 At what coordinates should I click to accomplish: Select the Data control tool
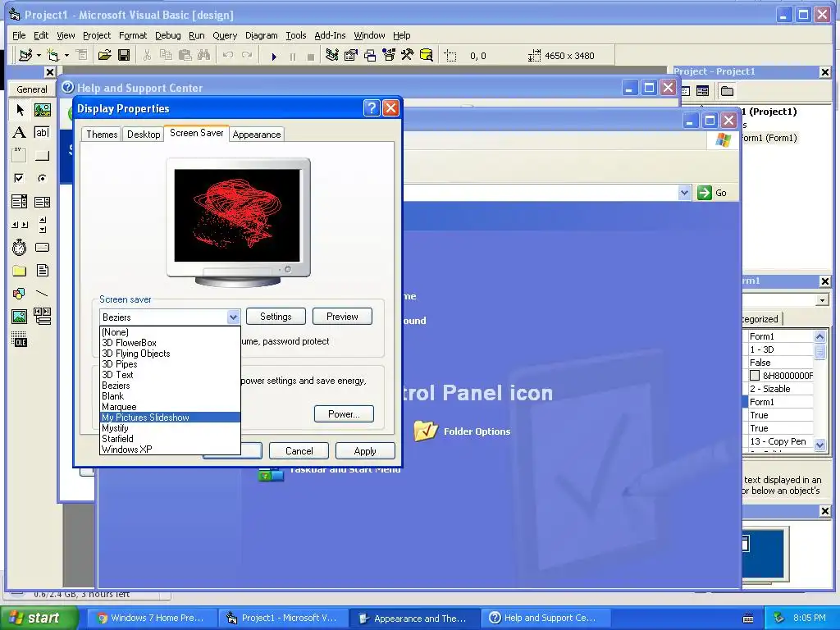[x=43, y=317]
